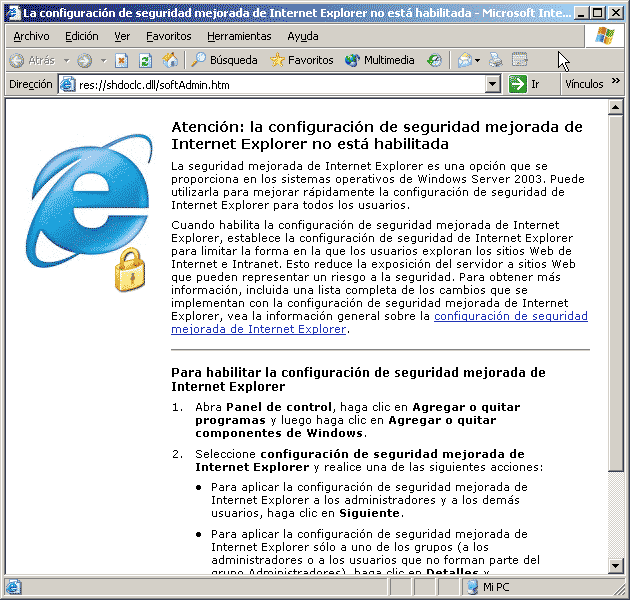Screen dimensions: 630x600
Task: Open the Herramientas menu
Action: click(239, 36)
